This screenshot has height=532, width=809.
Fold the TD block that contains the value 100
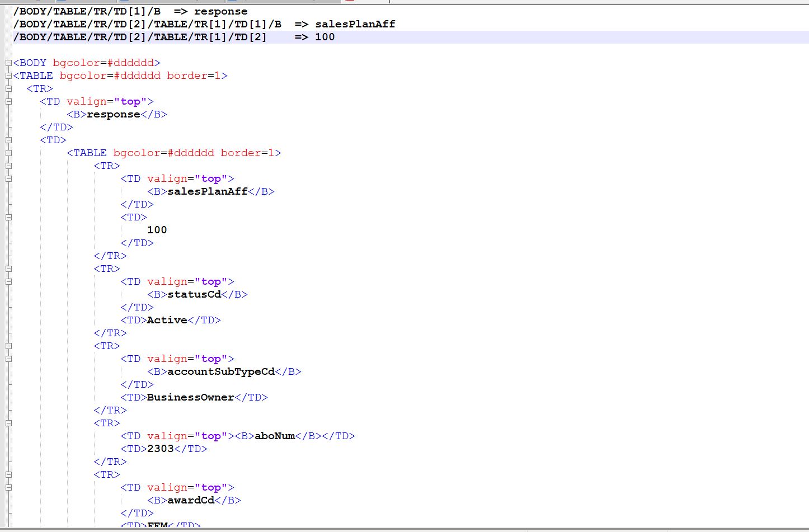pyautogui.click(x=8, y=217)
